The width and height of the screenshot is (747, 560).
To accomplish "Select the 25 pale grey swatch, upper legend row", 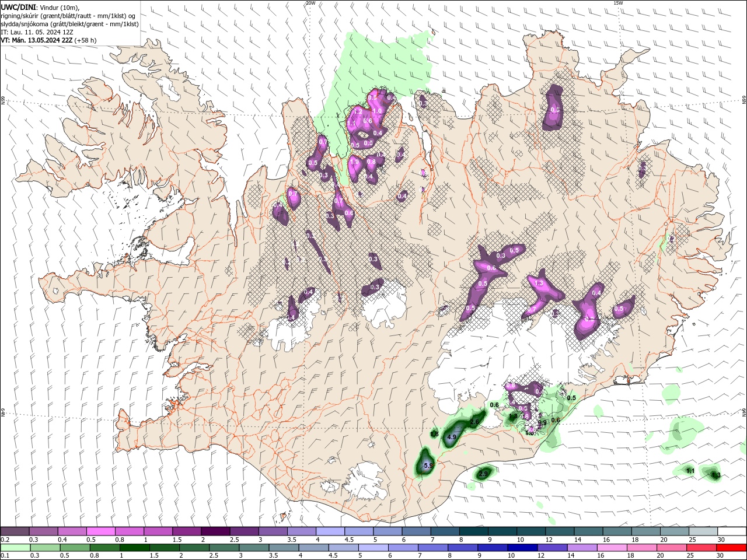I will tap(703, 531).
